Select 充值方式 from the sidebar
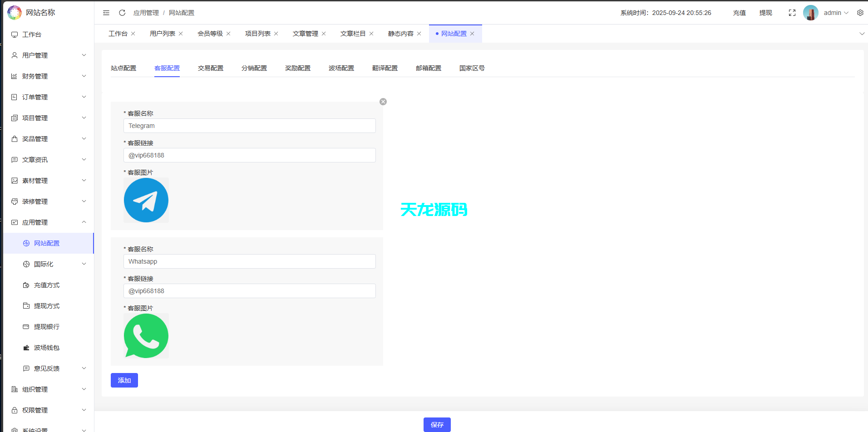This screenshot has width=868, height=432. coord(47,285)
